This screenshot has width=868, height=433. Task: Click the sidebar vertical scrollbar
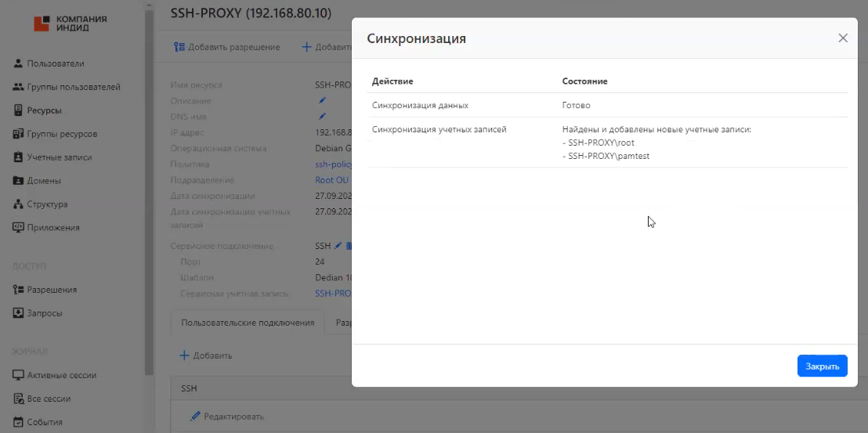tap(149, 188)
